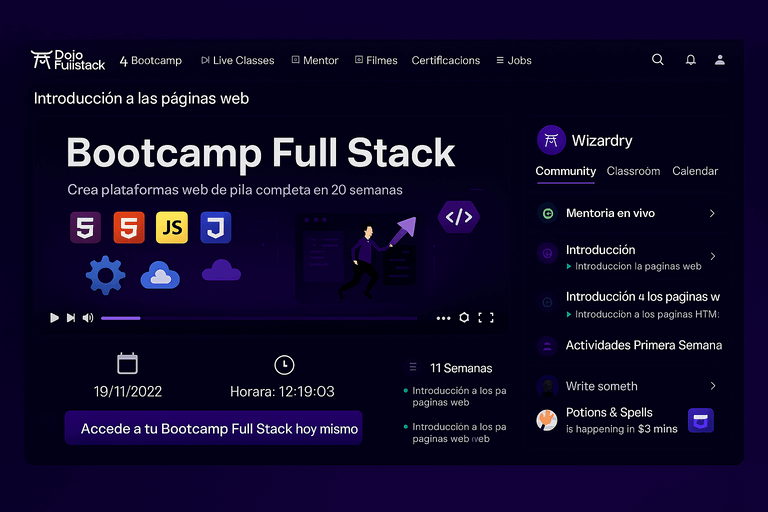
Task: Open Live Classes in navigation
Action: click(x=238, y=60)
